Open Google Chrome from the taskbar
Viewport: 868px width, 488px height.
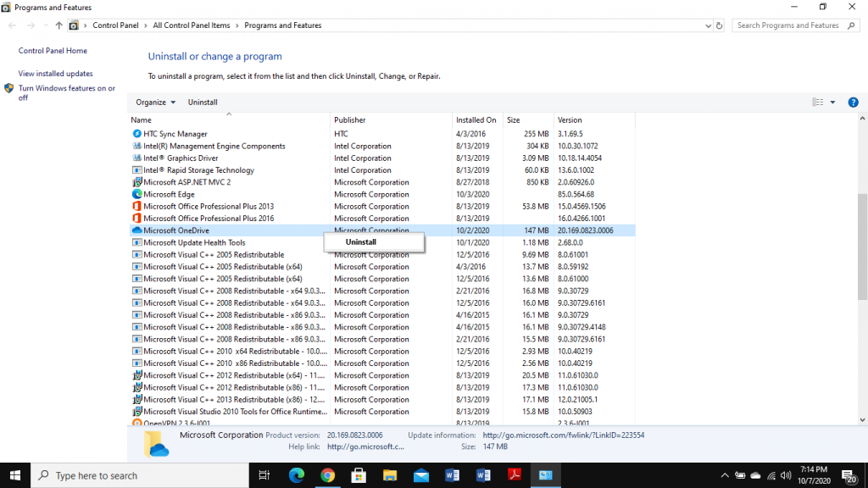[327, 475]
